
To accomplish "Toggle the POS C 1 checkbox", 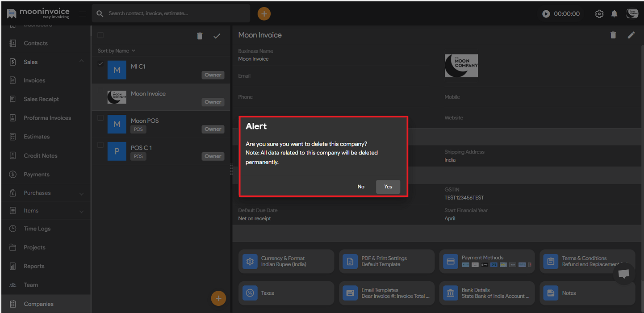I will point(100,145).
